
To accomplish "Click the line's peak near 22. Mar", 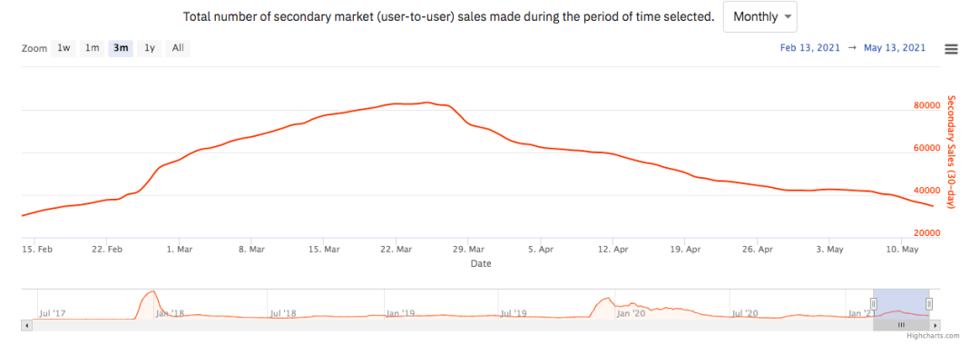I will click(x=426, y=103).
